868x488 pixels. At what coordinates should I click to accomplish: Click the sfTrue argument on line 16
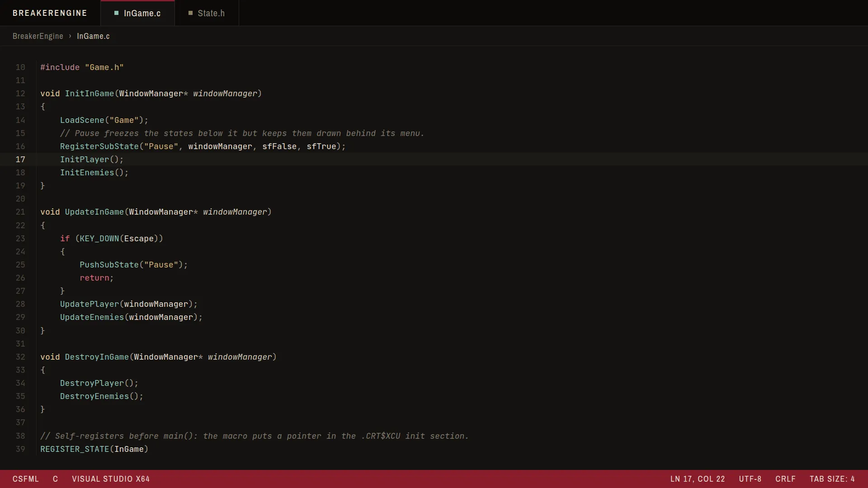tap(321, 146)
